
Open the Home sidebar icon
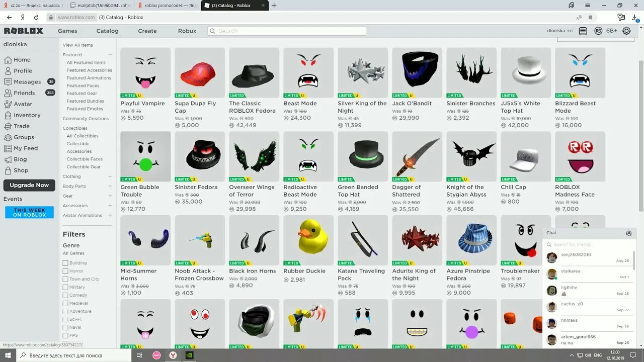tap(8, 60)
